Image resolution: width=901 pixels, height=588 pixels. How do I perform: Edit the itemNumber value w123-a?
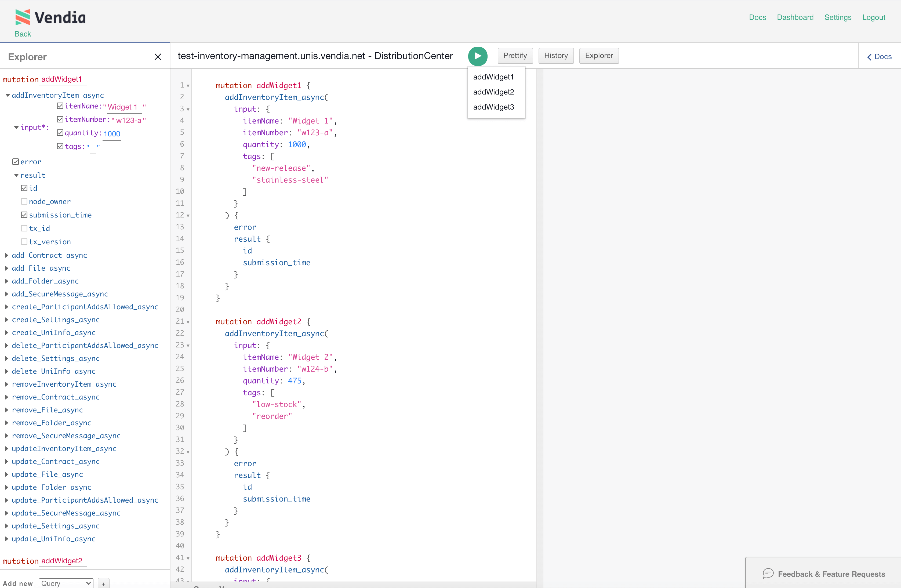[129, 120]
